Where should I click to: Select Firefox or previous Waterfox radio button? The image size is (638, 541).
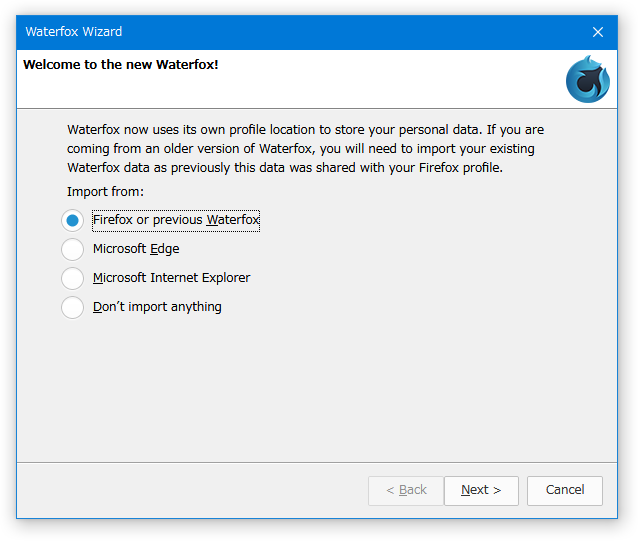pyautogui.click(x=72, y=220)
